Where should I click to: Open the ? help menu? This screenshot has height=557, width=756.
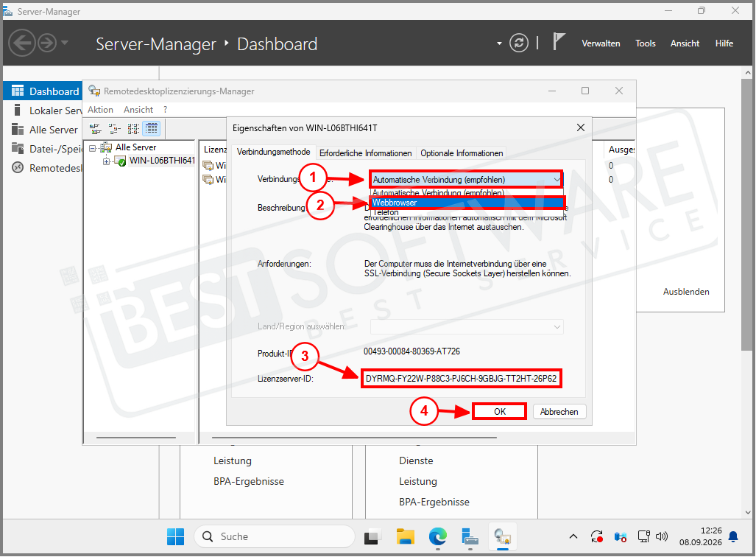[x=166, y=110]
